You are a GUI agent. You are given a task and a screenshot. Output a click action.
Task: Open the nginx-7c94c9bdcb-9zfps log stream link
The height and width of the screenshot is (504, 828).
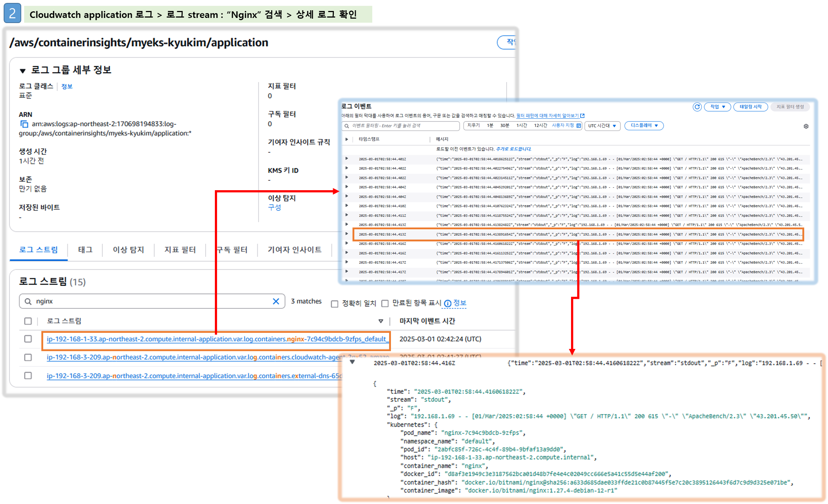click(x=217, y=339)
